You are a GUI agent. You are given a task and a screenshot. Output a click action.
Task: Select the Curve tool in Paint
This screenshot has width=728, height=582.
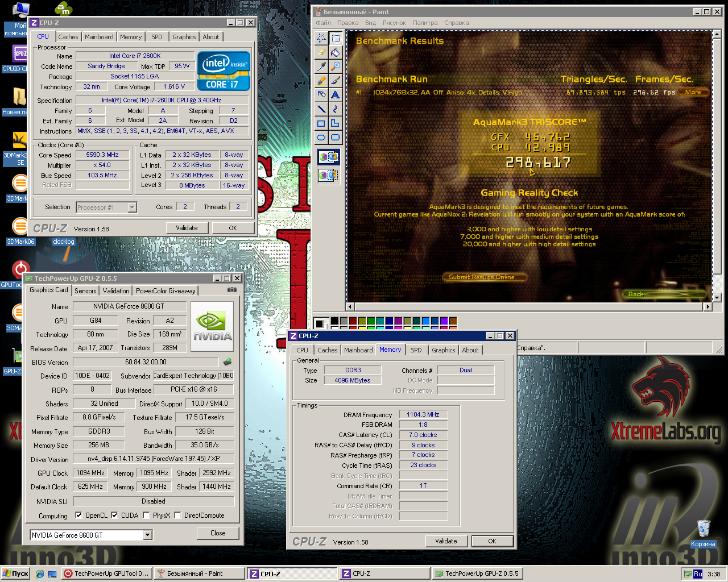pyautogui.click(x=336, y=109)
